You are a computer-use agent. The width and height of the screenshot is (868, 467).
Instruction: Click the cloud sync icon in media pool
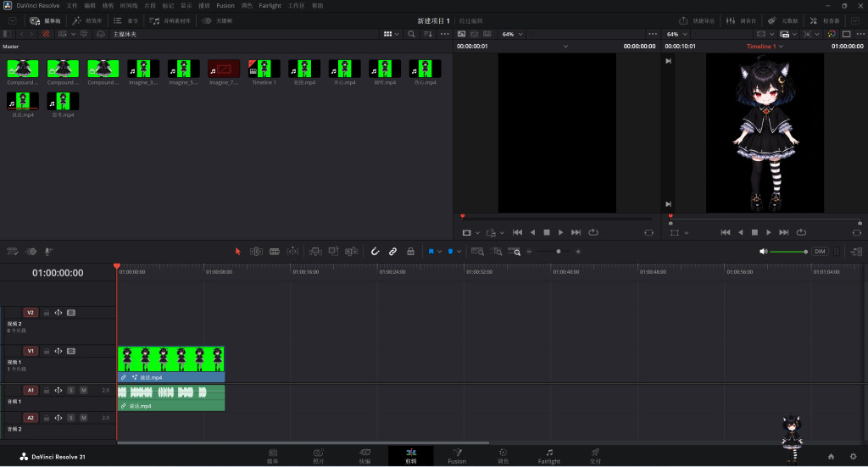coord(101,34)
